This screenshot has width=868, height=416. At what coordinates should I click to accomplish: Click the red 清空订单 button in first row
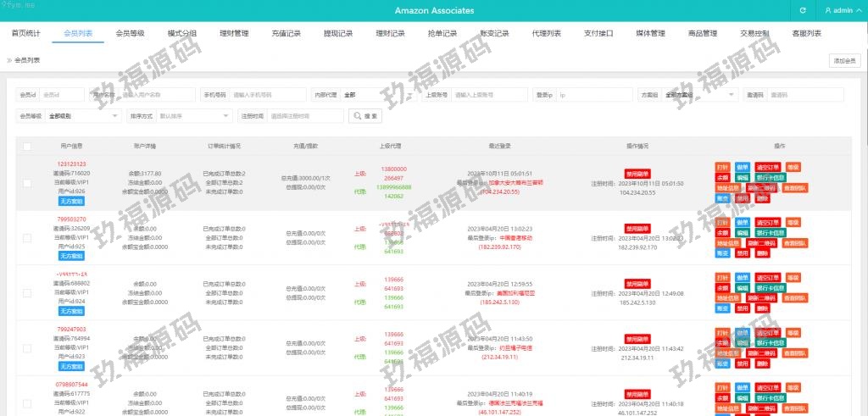pos(766,167)
